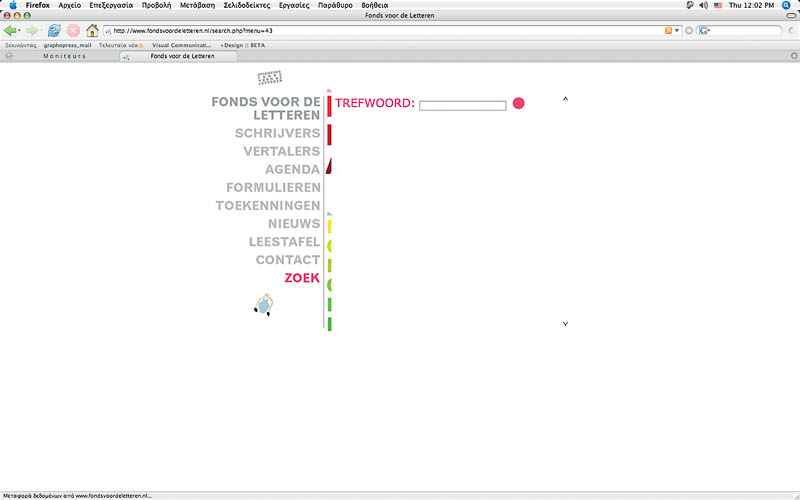Click the scroll-up caret arrow
800x500 pixels.
[x=565, y=99]
